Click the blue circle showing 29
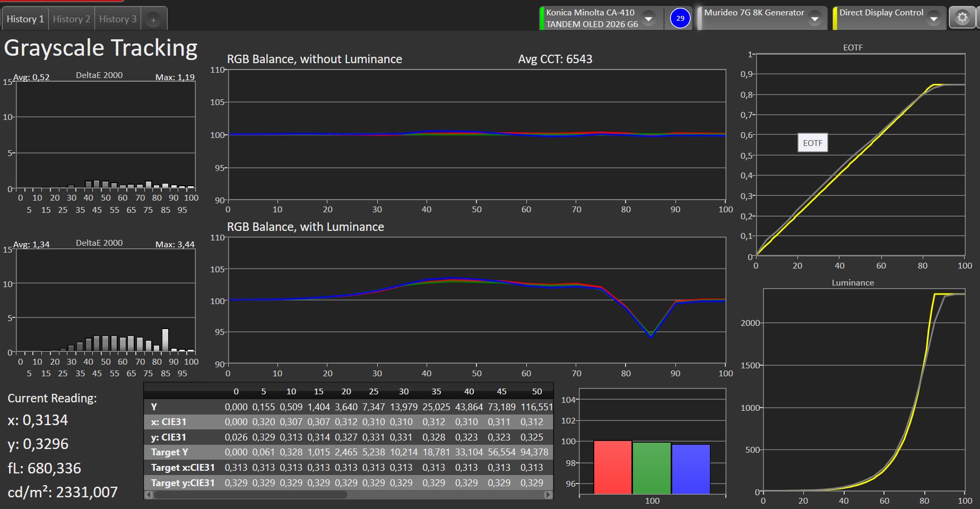 680,18
